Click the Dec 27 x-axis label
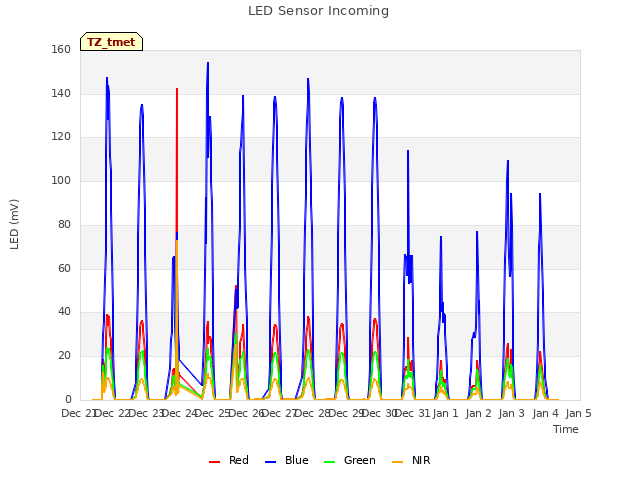 point(280,413)
